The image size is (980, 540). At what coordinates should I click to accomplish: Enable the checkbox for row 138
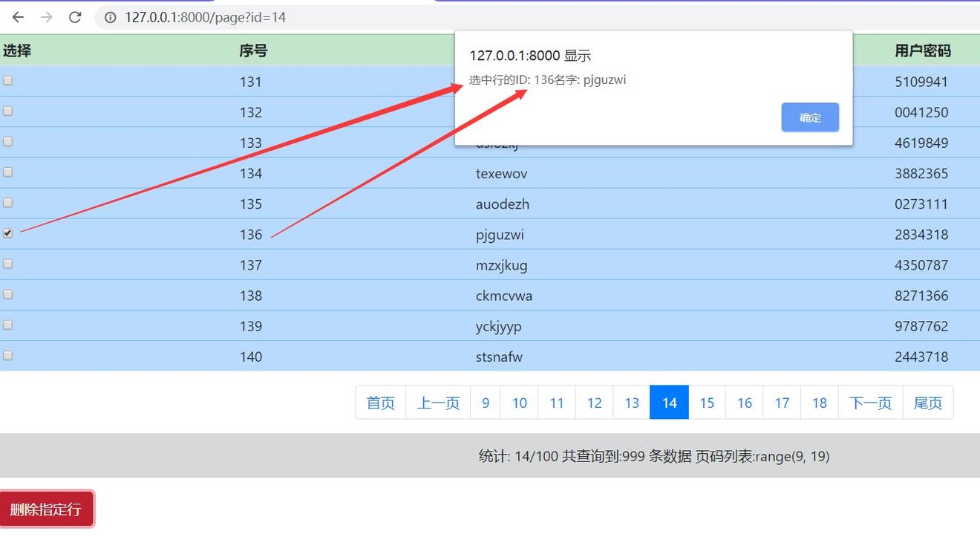click(8, 294)
